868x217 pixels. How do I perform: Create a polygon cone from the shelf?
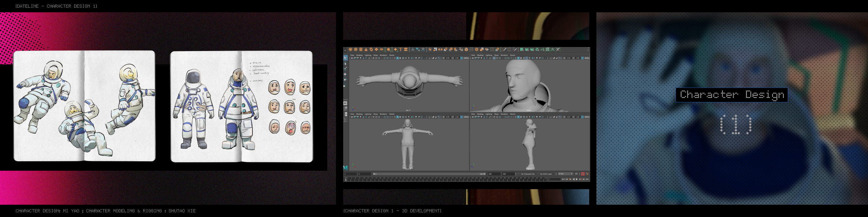(x=366, y=49)
